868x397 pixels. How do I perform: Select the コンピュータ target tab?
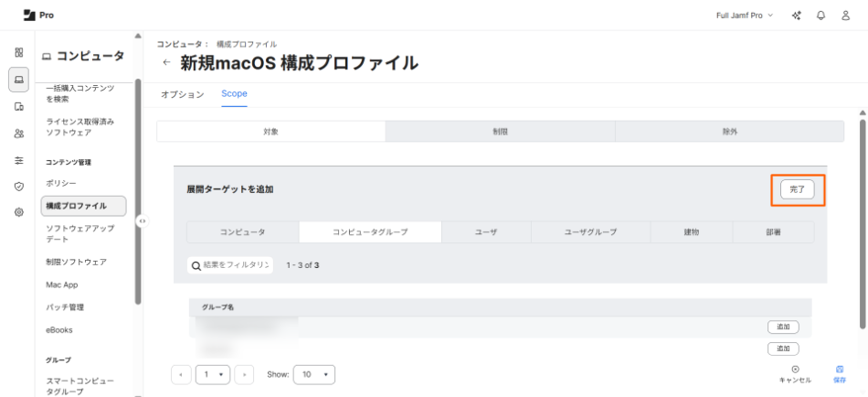242,232
